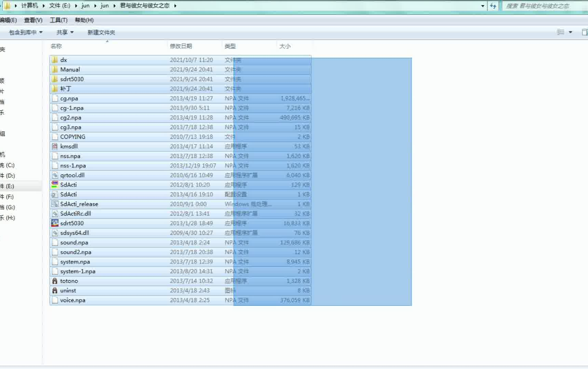Click the 新建文件夹 button
588x369 pixels.
101,32
